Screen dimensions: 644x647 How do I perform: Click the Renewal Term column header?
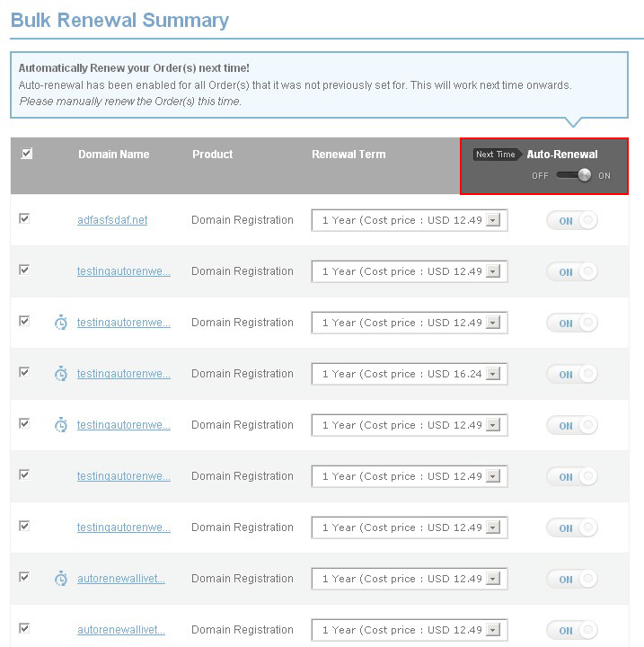348,155
